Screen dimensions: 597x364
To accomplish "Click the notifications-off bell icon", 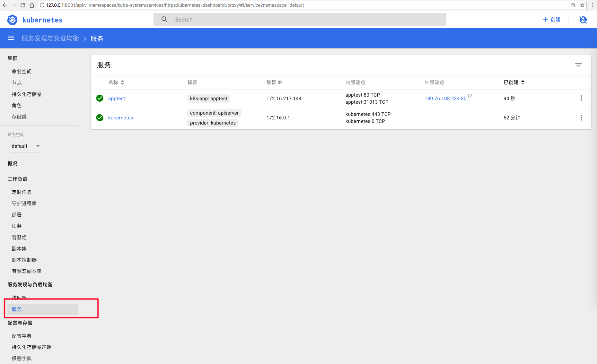I will click(x=583, y=20).
